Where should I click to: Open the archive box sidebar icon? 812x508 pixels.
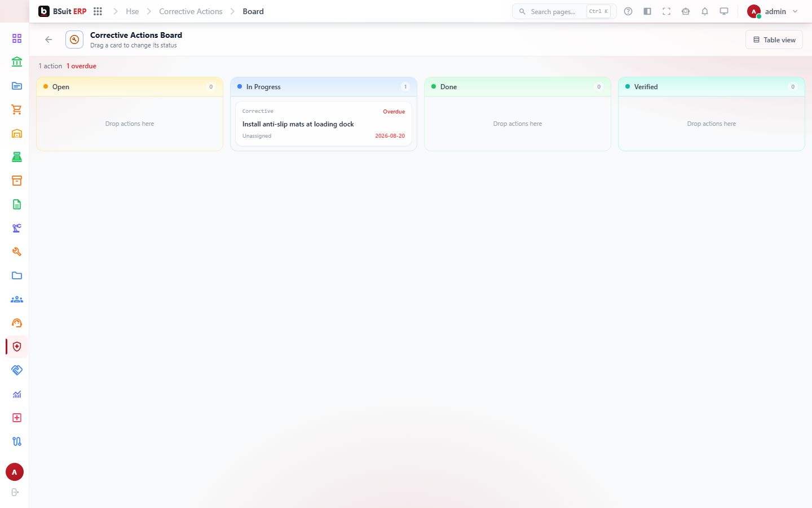pyautogui.click(x=17, y=181)
